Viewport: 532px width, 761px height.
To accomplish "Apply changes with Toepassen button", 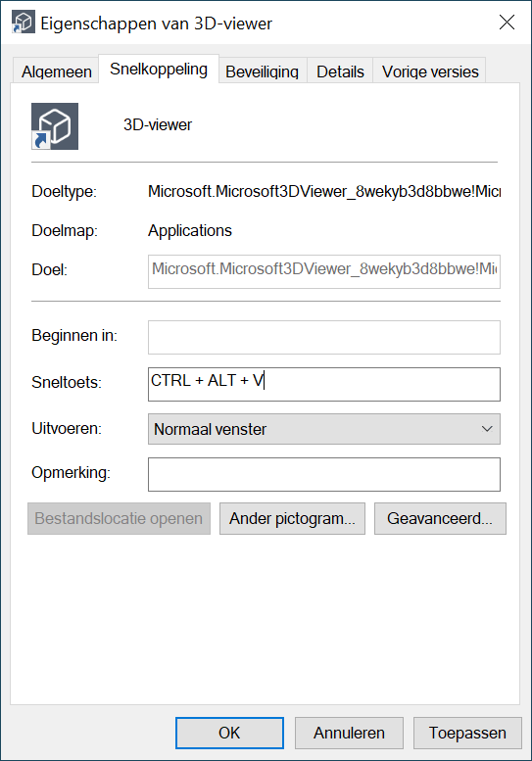I will [x=467, y=733].
